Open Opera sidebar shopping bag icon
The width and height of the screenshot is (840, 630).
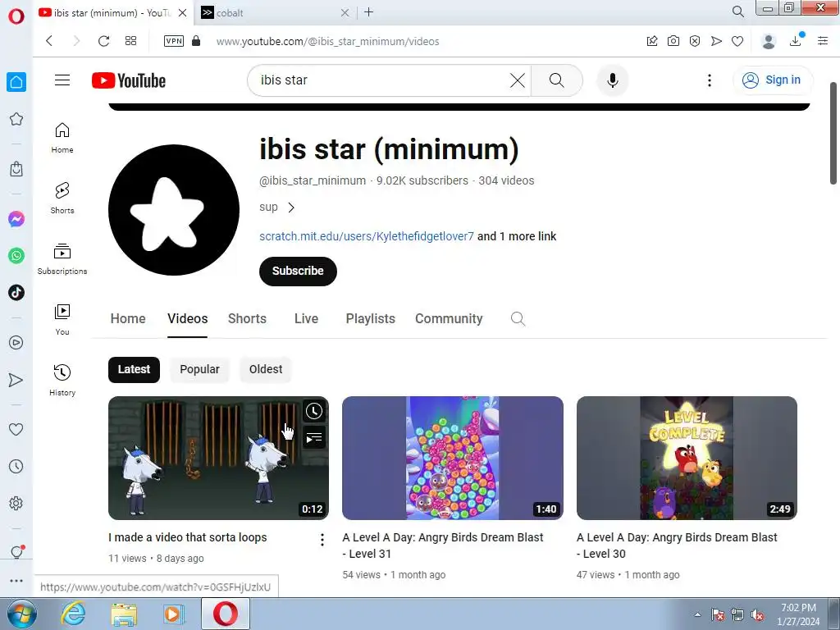click(16, 169)
